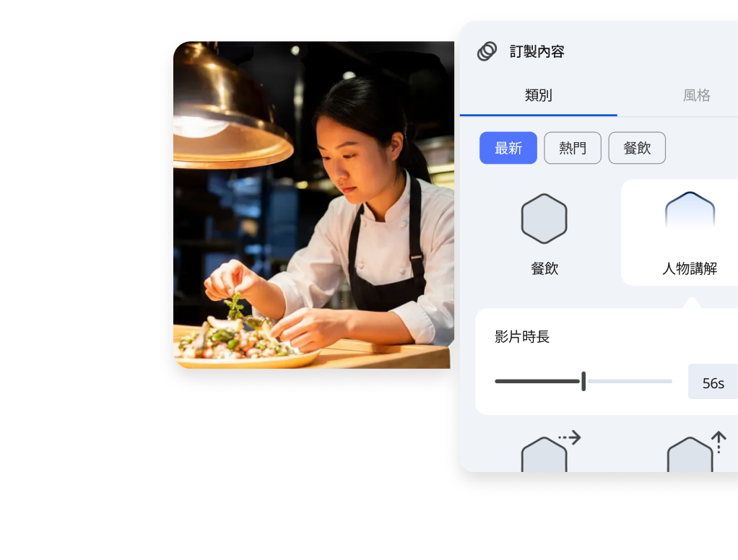Toggle the 熱門 filter chip
This screenshot has width=738, height=560.
pyautogui.click(x=573, y=148)
